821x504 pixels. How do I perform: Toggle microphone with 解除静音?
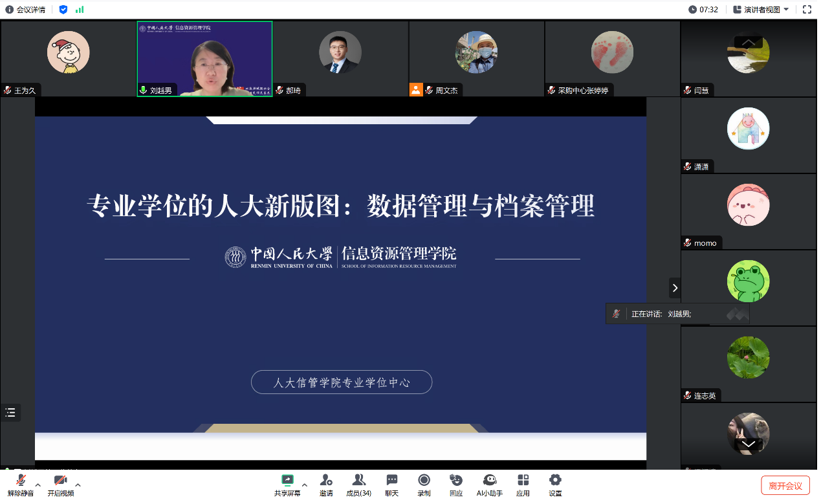21,480
